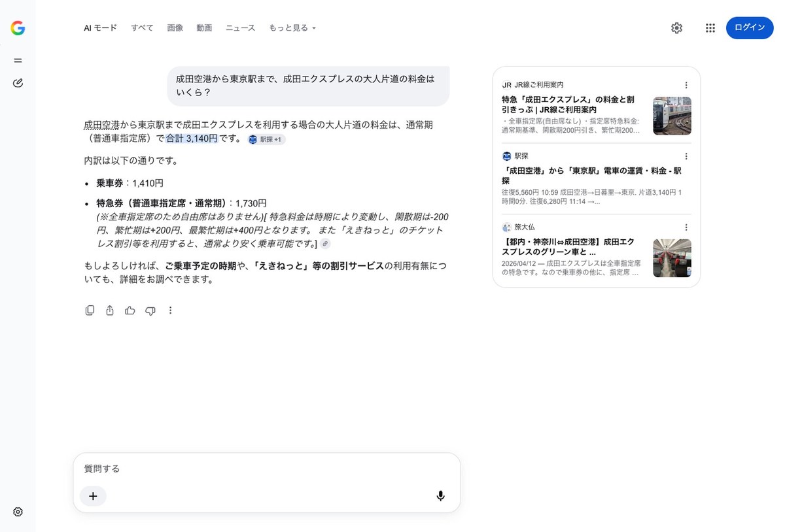This screenshot has height=532, width=785.
Task: Switch to the 画像 tab
Action: pos(175,28)
